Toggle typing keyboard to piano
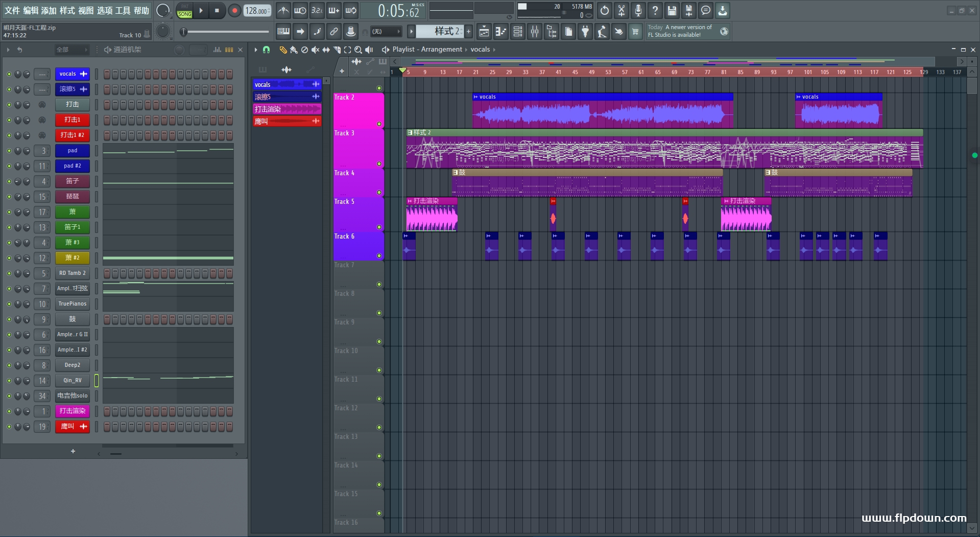 click(283, 32)
